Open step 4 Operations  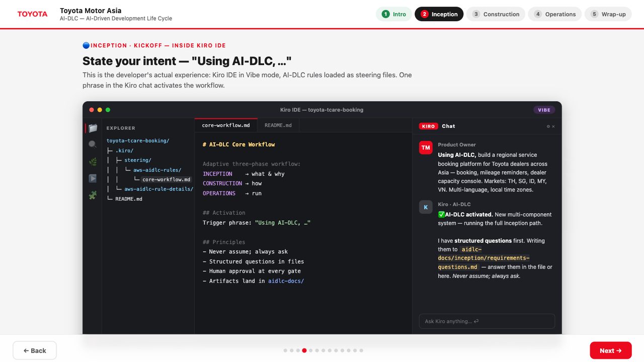555,14
